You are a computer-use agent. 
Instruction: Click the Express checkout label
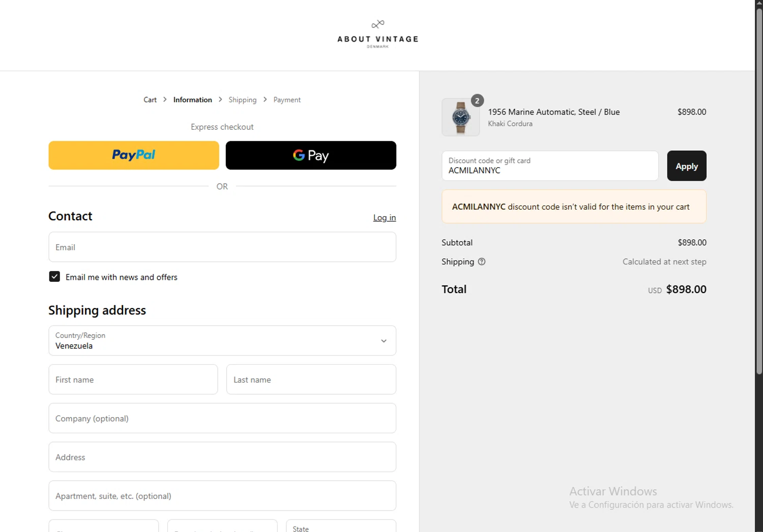coord(222,127)
